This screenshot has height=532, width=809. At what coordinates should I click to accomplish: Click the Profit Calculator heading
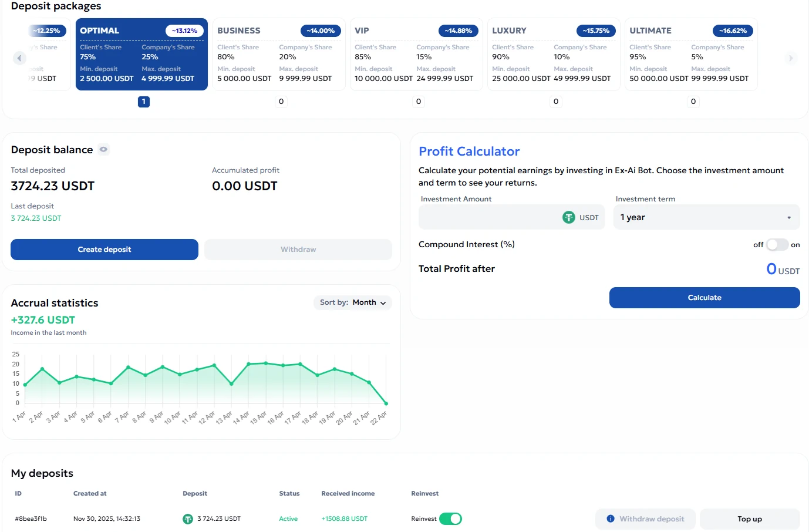(469, 151)
